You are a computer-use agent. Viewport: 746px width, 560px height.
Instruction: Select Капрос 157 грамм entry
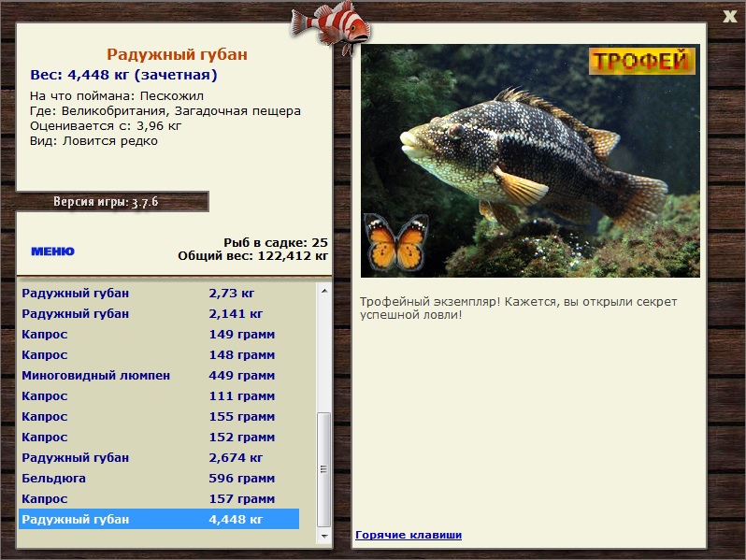pyautogui.click(x=159, y=498)
